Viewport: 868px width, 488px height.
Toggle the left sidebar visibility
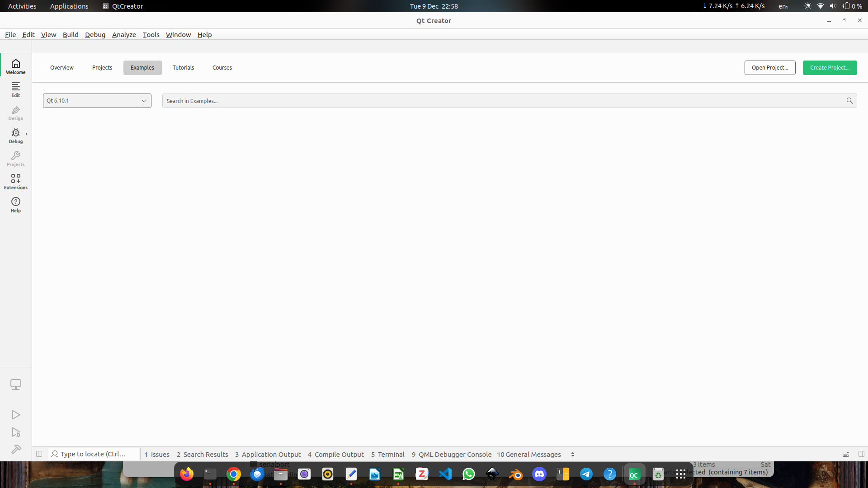tap(39, 454)
